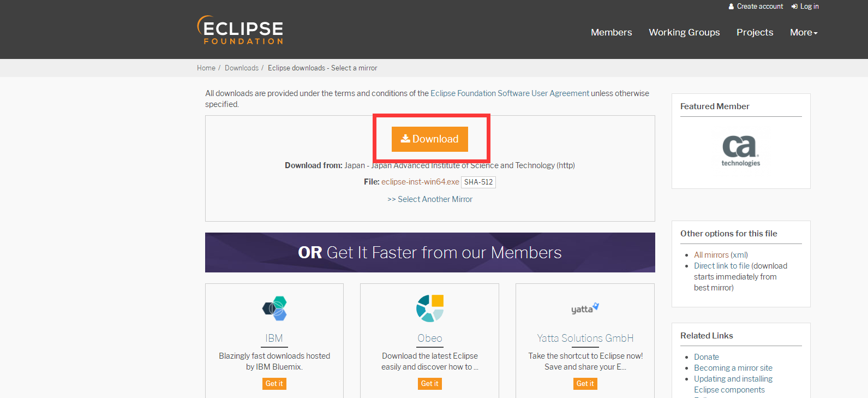Image resolution: width=868 pixels, height=398 pixels.
Task: Click the 'Featured Member' heading
Action: click(x=715, y=106)
